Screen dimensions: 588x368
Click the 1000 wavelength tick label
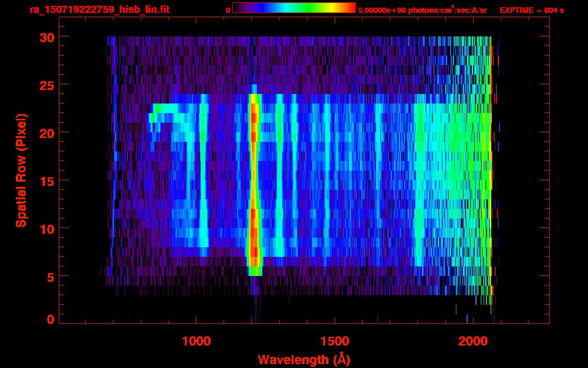pos(196,341)
